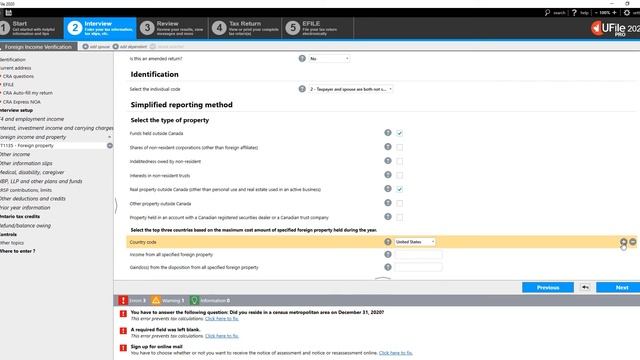Collapse Foreign income and property section
Viewport: 640px width, 360px height.
pyautogui.click(x=109, y=137)
